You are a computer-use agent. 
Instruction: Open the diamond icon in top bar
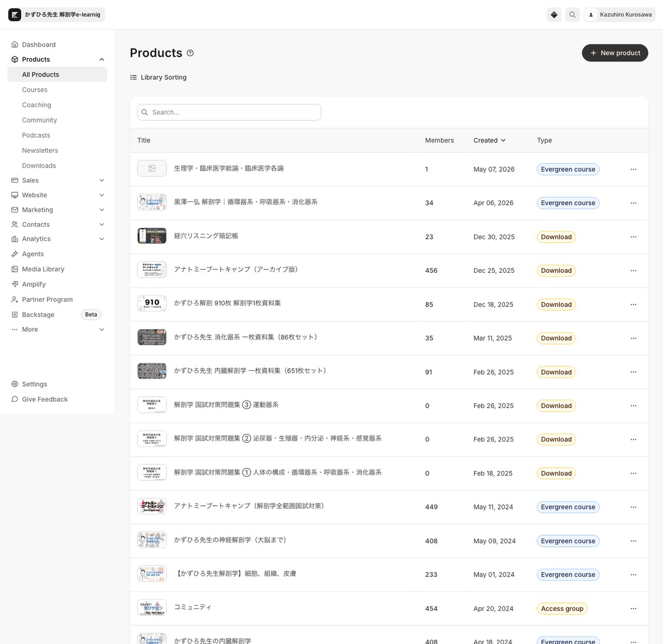tap(554, 14)
